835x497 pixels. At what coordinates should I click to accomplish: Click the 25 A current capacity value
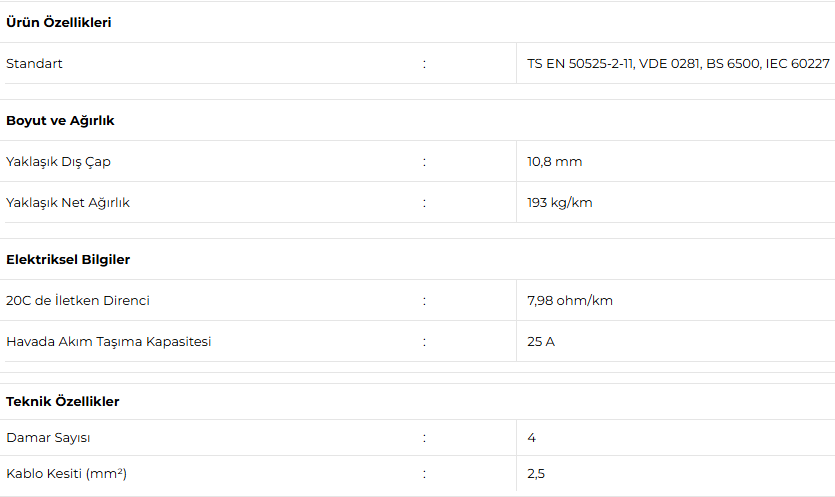[542, 341]
